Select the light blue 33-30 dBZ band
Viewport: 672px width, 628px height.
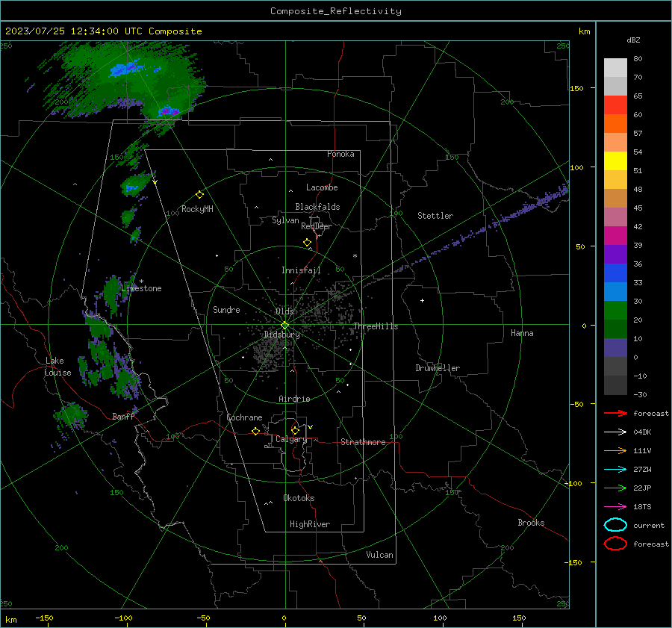(615, 292)
